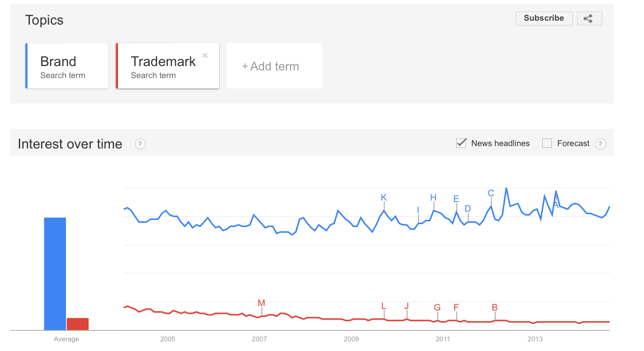
Task: Open news headline marker L
Action: (384, 306)
